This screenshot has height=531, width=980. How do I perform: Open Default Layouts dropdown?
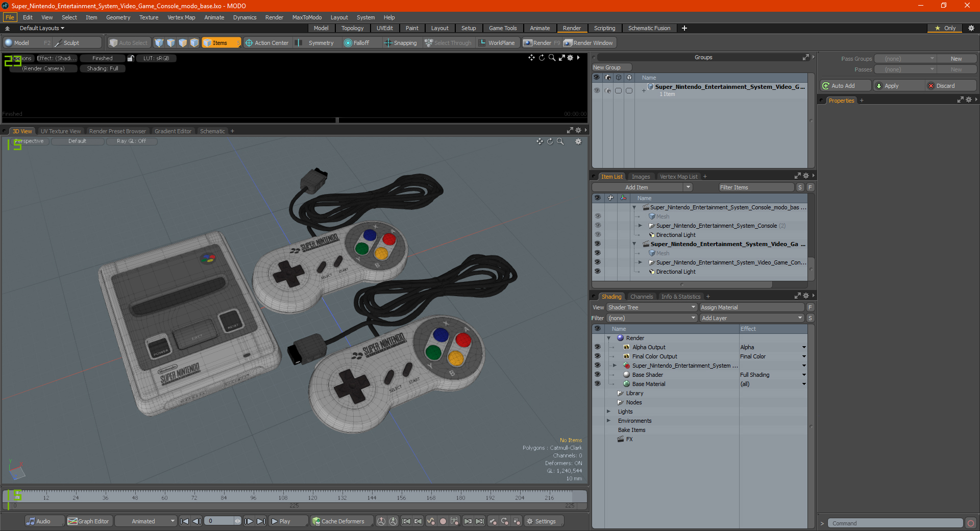pos(42,28)
